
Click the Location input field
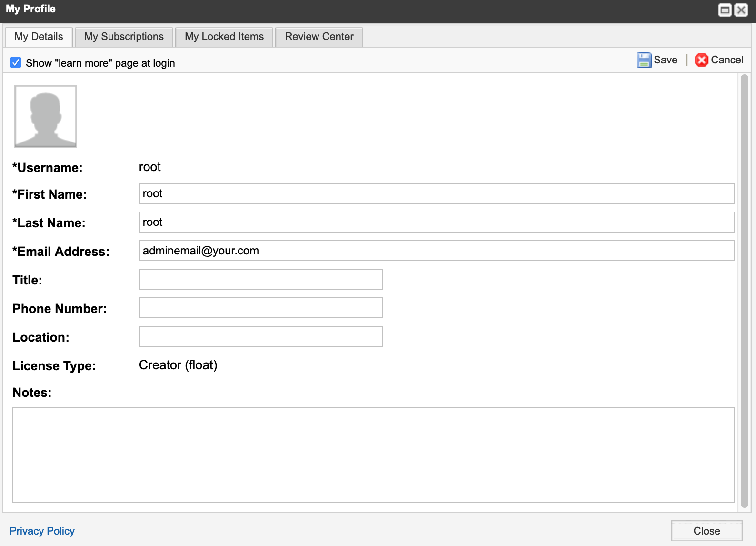coord(260,336)
